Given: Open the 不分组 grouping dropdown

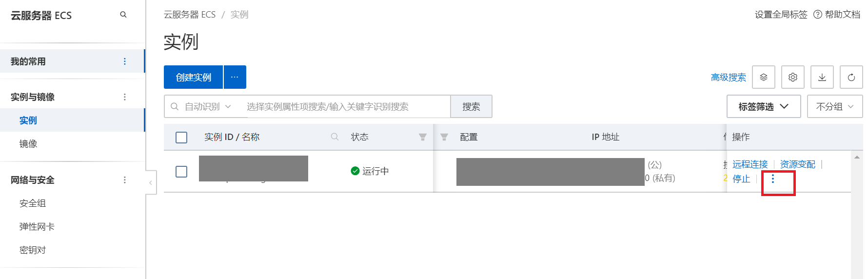Looking at the screenshot, I should pos(835,106).
